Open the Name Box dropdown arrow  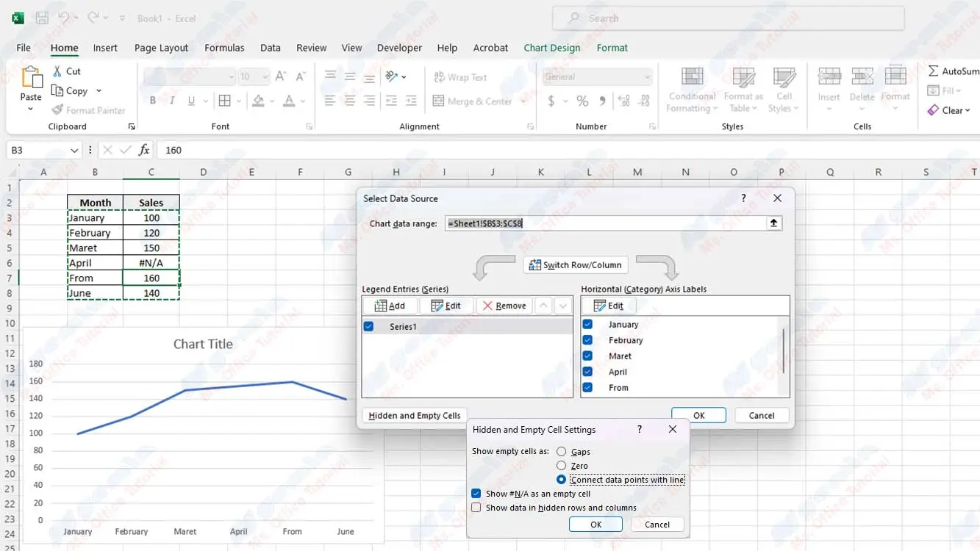click(x=74, y=151)
